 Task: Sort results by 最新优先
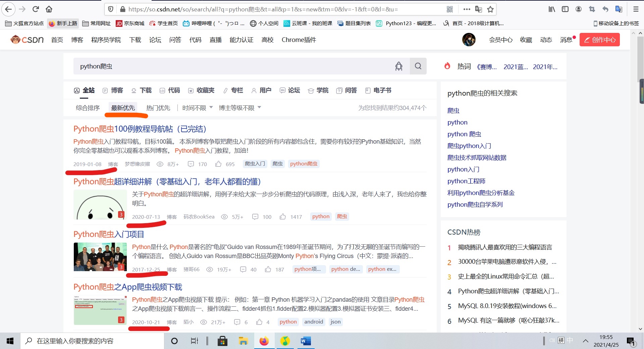(123, 108)
